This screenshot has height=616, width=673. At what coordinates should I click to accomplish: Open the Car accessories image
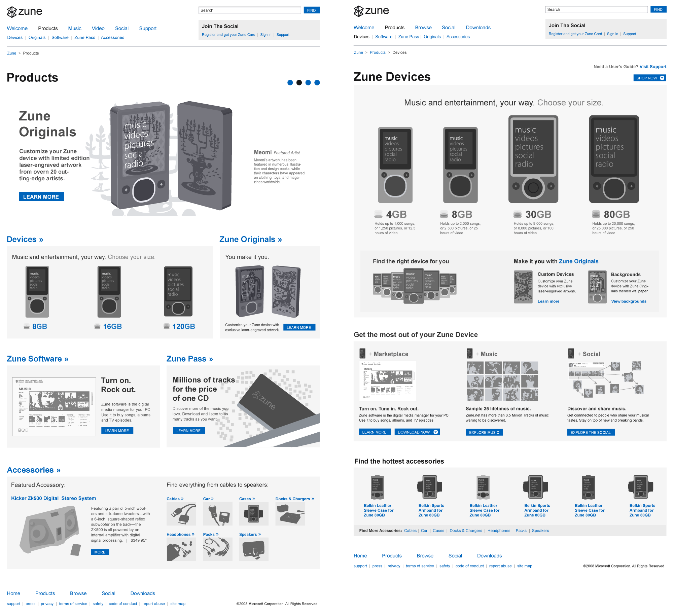tap(217, 514)
